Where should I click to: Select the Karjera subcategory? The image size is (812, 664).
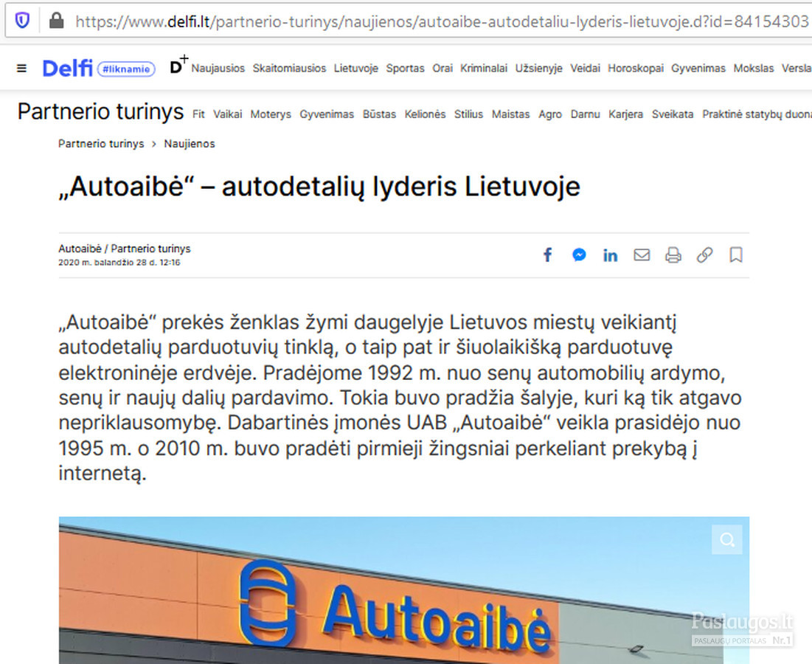pyautogui.click(x=625, y=114)
